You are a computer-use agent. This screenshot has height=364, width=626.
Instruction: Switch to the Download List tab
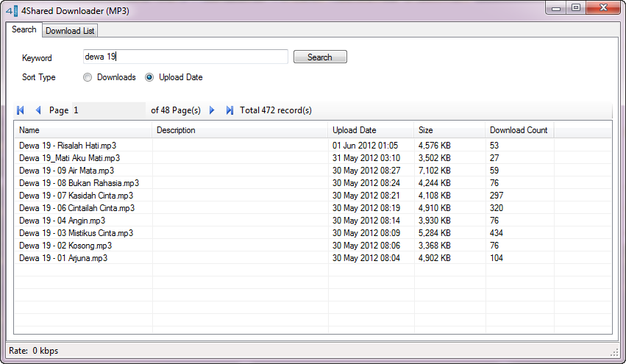pos(70,31)
